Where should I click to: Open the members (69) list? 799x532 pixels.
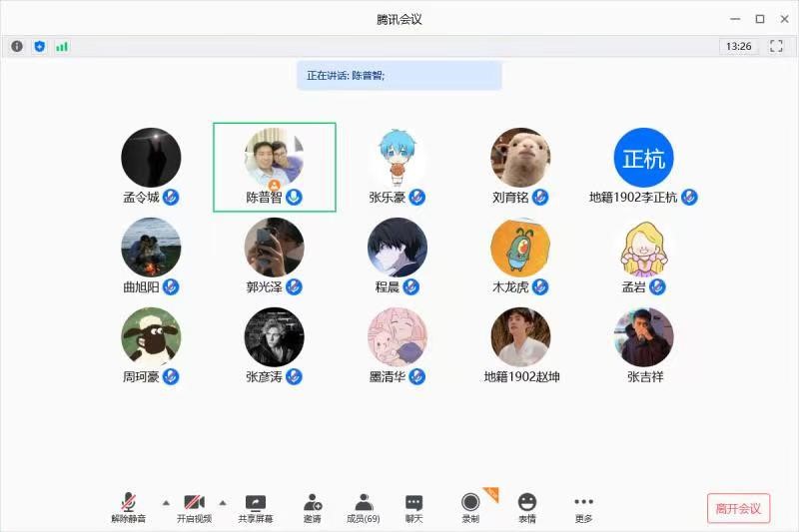[x=364, y=507]
